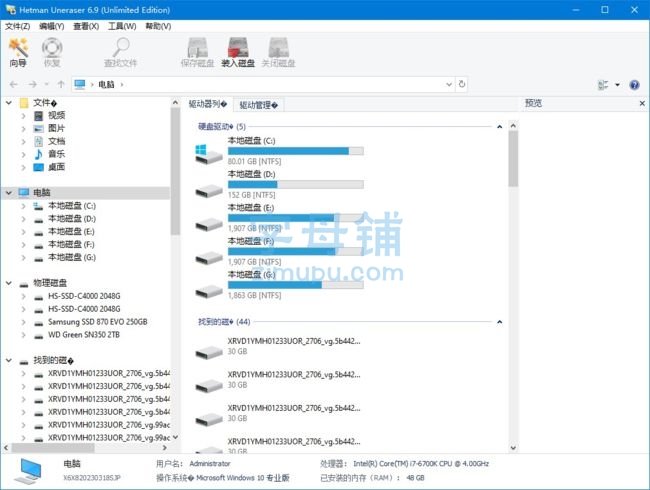This screenshot has width=650, height=490.
Task: Click the view layout options icon
Action: tap(603, 85)
